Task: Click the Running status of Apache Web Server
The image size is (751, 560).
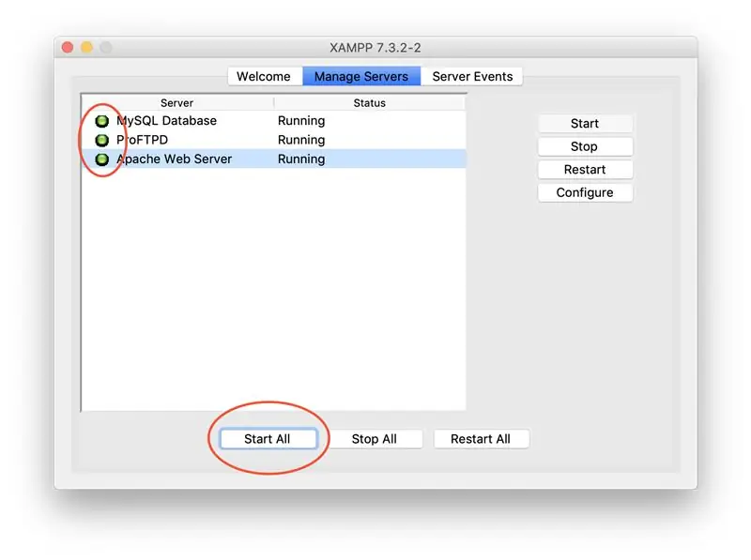Action: pos(301,159)
